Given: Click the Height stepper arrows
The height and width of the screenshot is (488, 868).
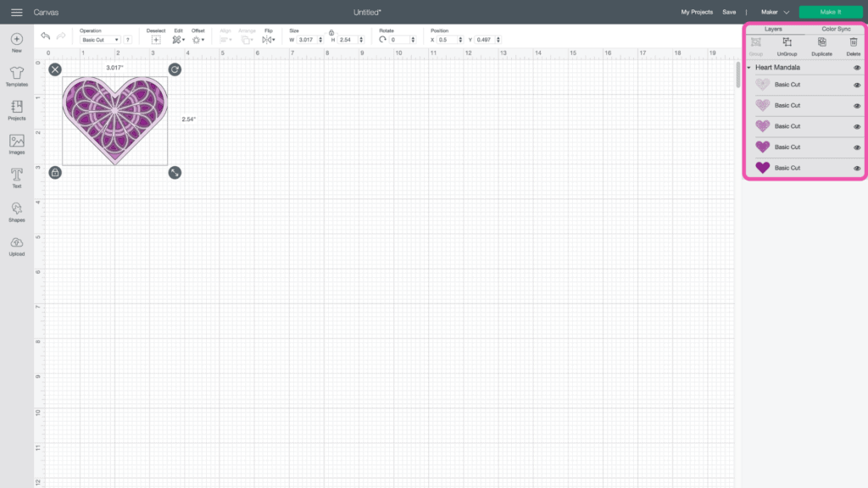Looking at the screenshot, I should [x=361, y=40].
